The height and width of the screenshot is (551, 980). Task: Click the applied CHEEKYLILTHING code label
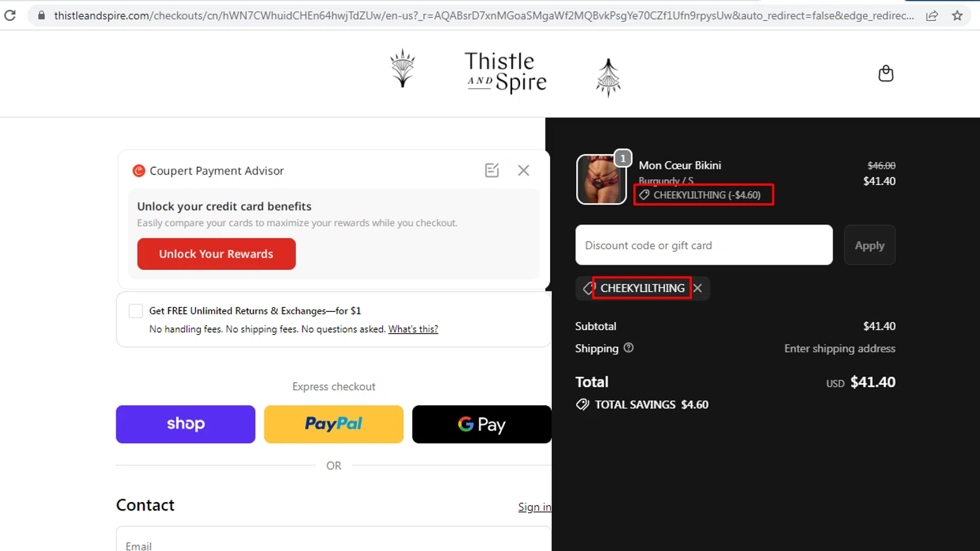pyautogui.click(x=642, y=288)
